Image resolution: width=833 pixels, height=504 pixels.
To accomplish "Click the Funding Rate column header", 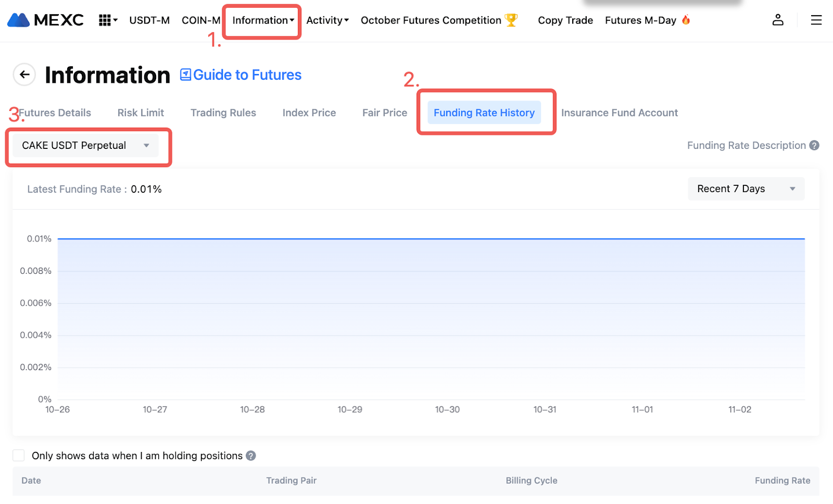I will coord(782,481).
